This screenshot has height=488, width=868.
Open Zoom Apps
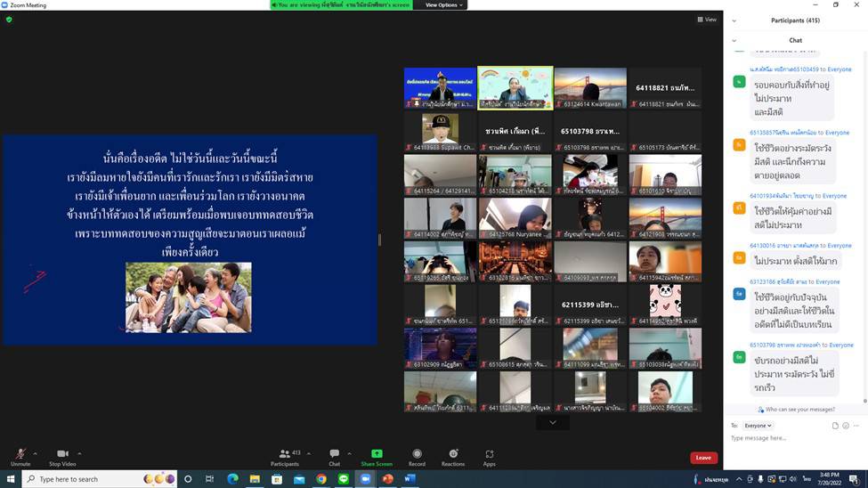pos(490,458)
